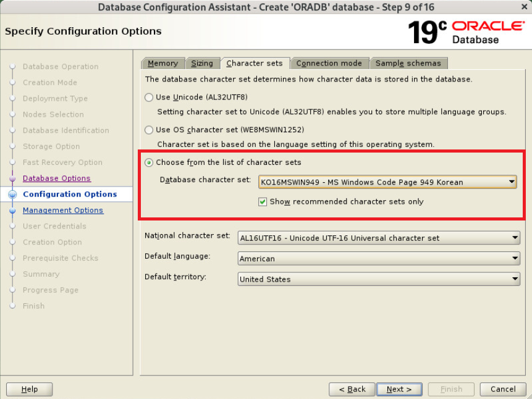Open the Sizing tab
532x399 pixels.
[x=202, y=64]
